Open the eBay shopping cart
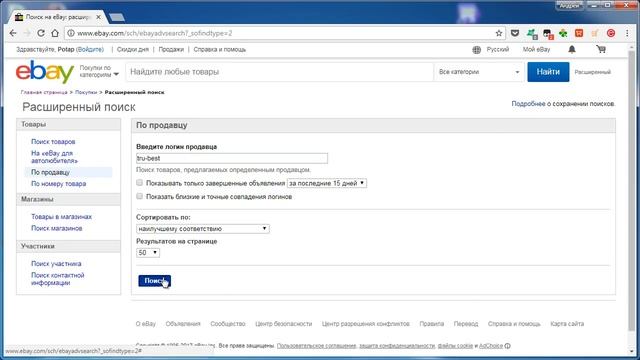Viewport: 640px width, 360px height. pyautogui.click(x=601, y=49)
